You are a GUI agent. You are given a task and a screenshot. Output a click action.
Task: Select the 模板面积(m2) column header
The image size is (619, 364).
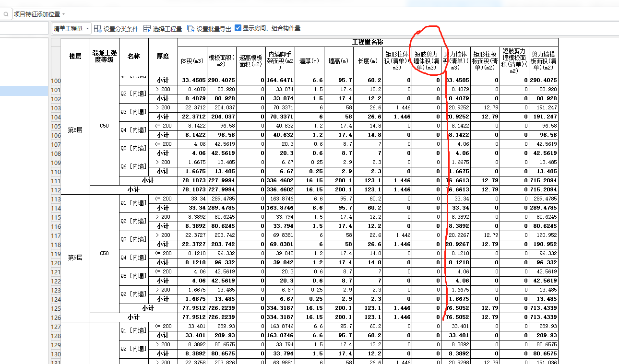coord(222,61)
